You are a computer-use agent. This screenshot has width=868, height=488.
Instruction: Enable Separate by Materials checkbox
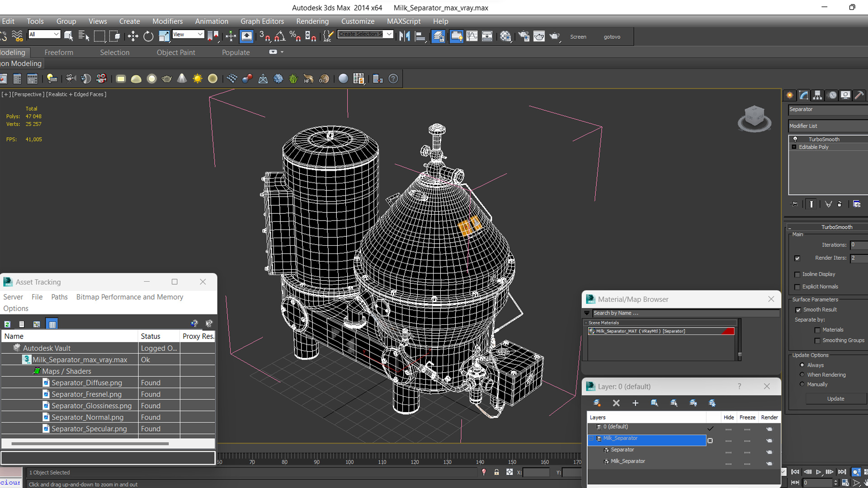click(x=817, y=330)
